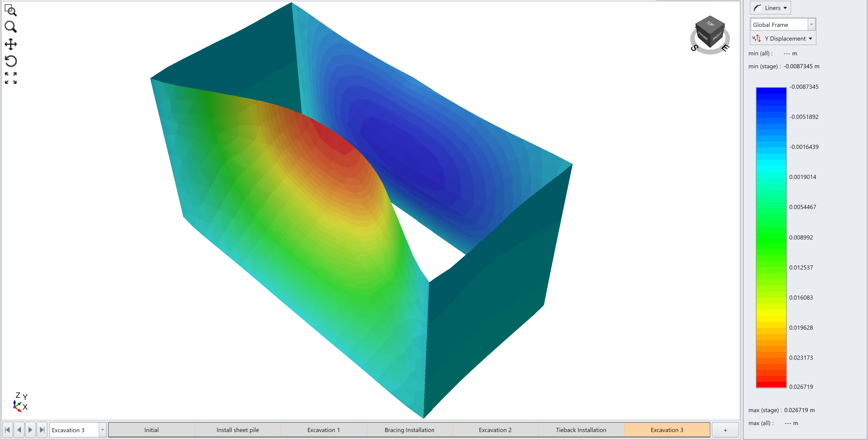Click the contour legend color bar
The image size is (868, 440).
(771, 237)
